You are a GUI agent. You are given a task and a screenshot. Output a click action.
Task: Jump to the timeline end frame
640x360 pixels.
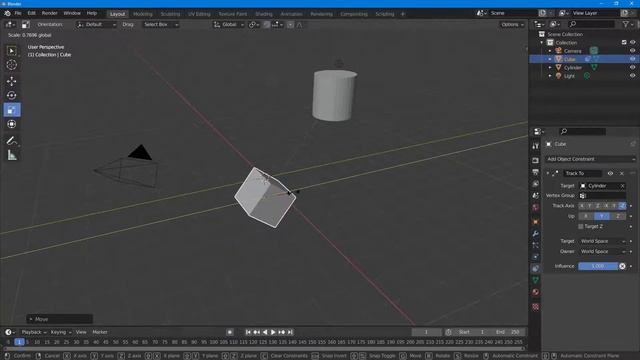point(290,332)
